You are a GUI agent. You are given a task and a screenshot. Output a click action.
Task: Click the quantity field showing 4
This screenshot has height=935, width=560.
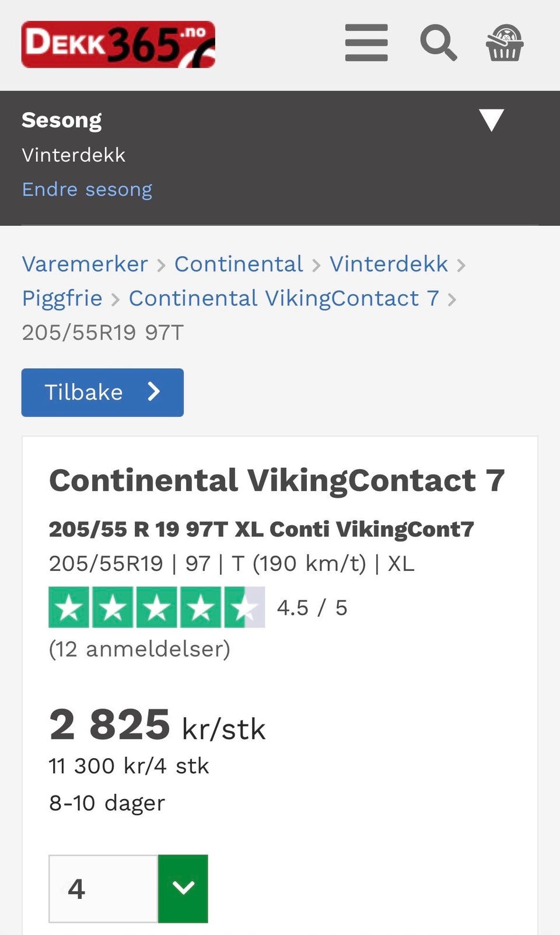[103, 888]
